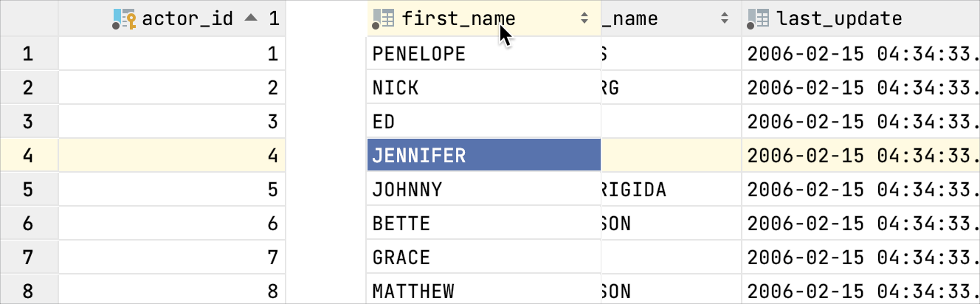
Task: Click actor_id cell with value 5
Action: 171,190
